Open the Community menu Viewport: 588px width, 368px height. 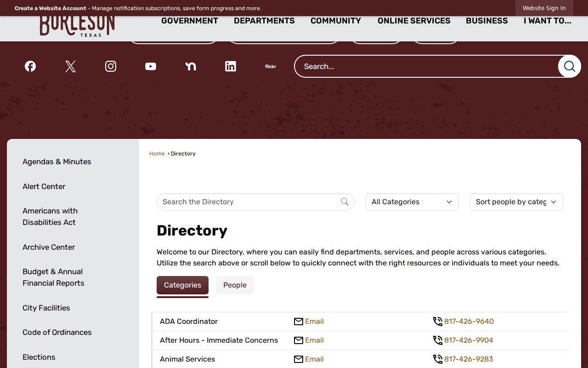[x=336, y=21]
